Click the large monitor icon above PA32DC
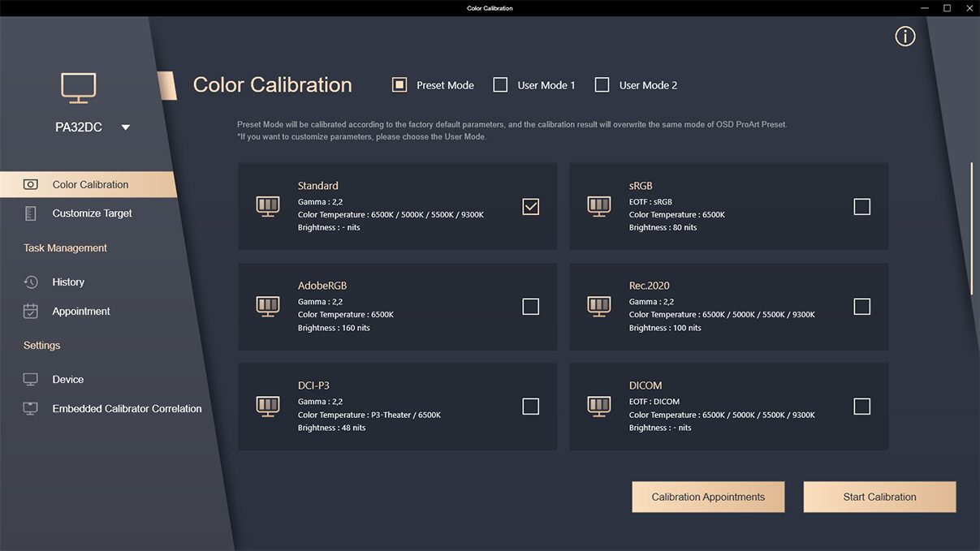Viewport: 980px width, 551px height. 79,88
